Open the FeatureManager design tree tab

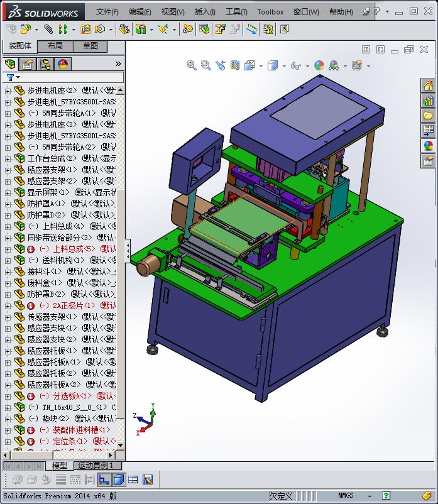[10, 64]
